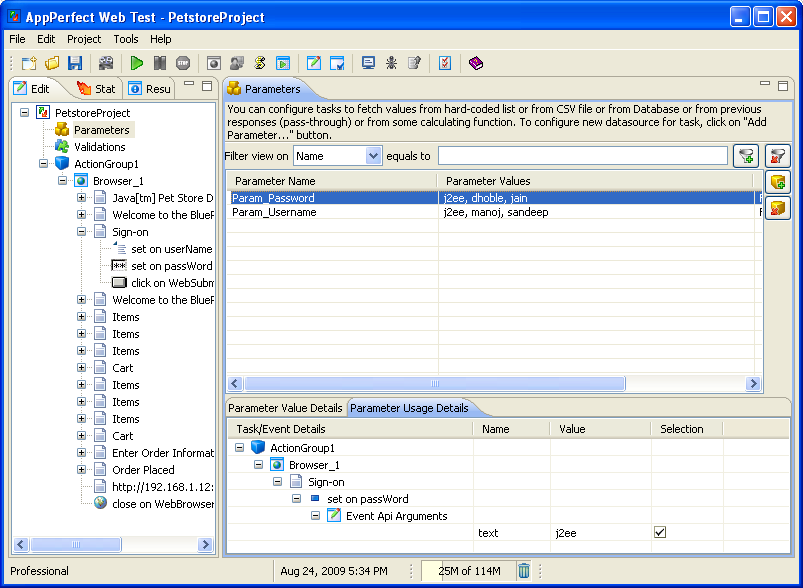
Task: Open the purple help book icon
Action: (x=476, y=63)
